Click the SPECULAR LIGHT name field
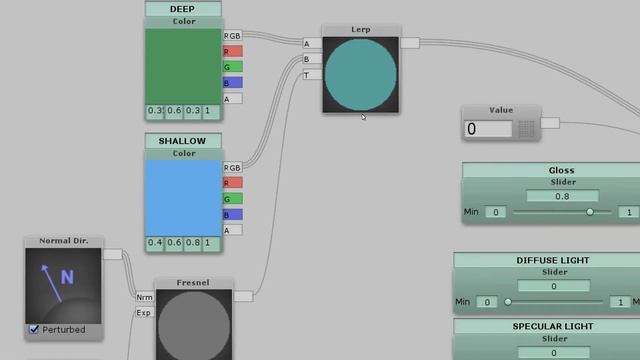The width and height of the screenshot is (640, 360). pos(547,327)
